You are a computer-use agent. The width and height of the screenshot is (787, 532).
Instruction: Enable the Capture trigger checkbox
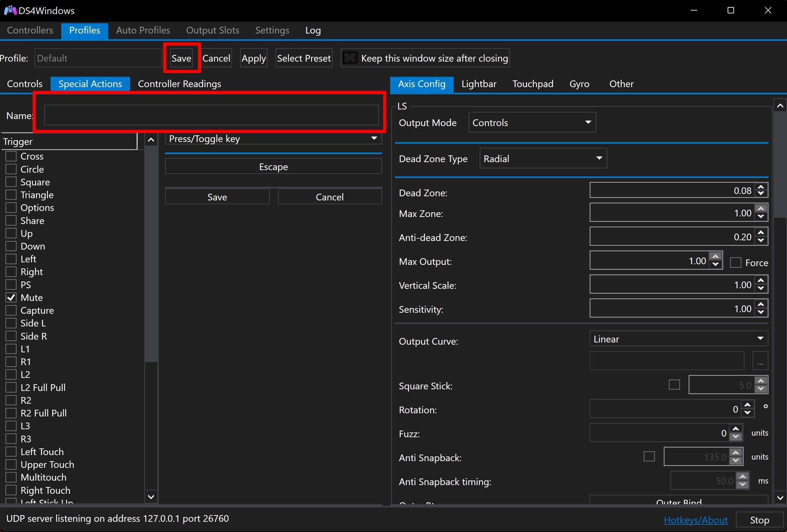click(x=11, y=310)
